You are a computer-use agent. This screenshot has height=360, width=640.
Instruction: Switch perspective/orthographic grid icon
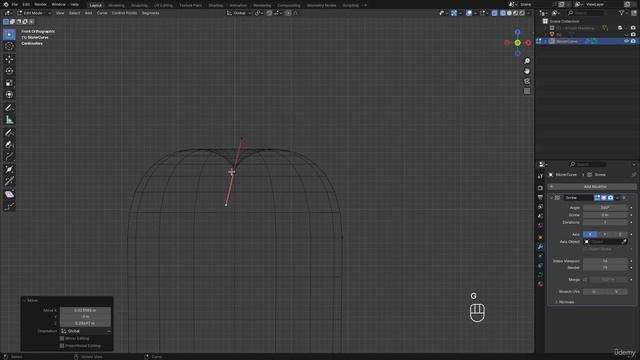(x=527, y=91)
